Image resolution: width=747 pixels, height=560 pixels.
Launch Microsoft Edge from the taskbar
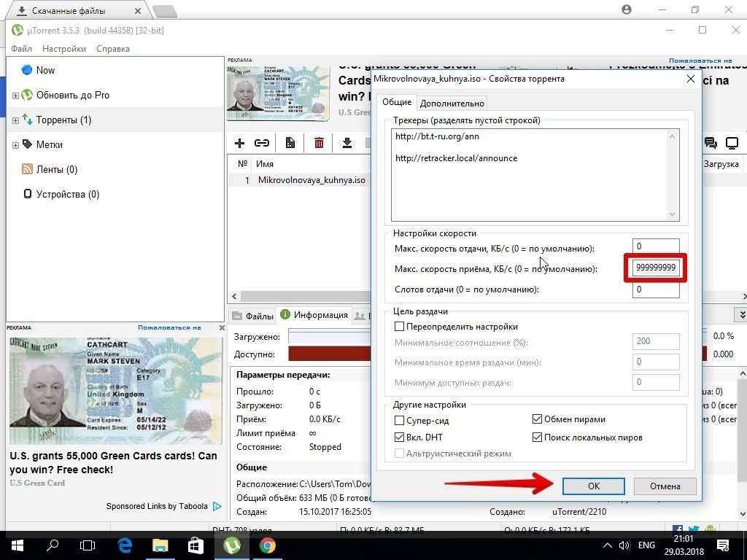pos(125,545)
